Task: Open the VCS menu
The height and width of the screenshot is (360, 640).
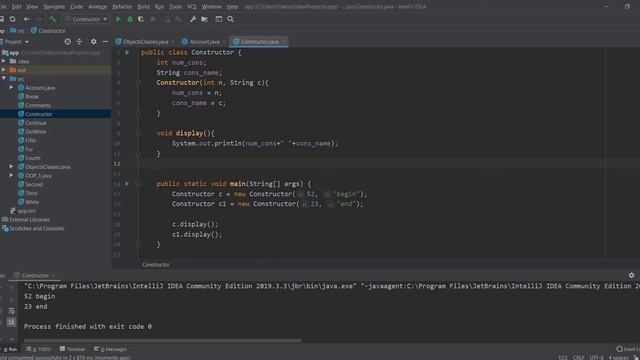Action: (x=191, y=7)
